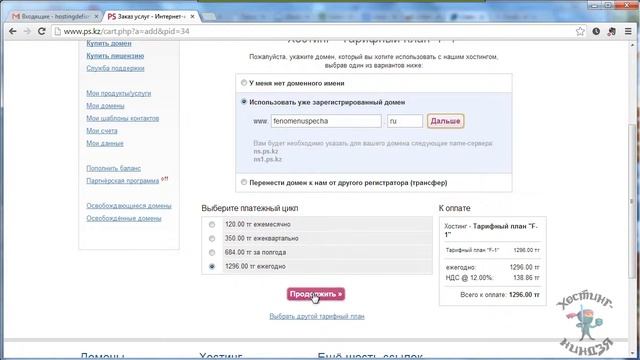Click the 'Продолжить »' button
This screenshot has width=640, height=360.
point(316,294)
